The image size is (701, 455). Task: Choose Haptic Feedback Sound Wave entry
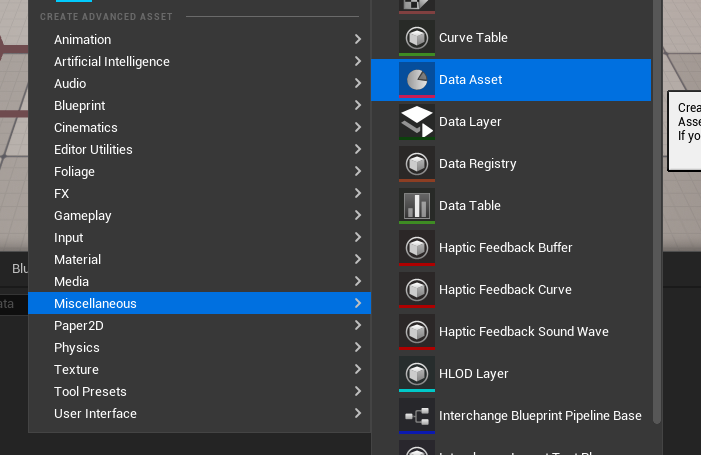tap(523, 332)
